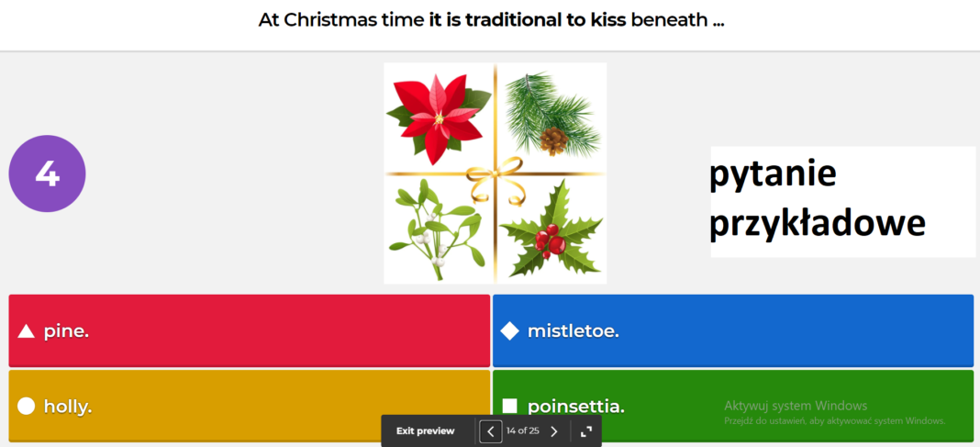Click the "14 of 25" slide counter
980x447 pixels.
click(522, 430)
